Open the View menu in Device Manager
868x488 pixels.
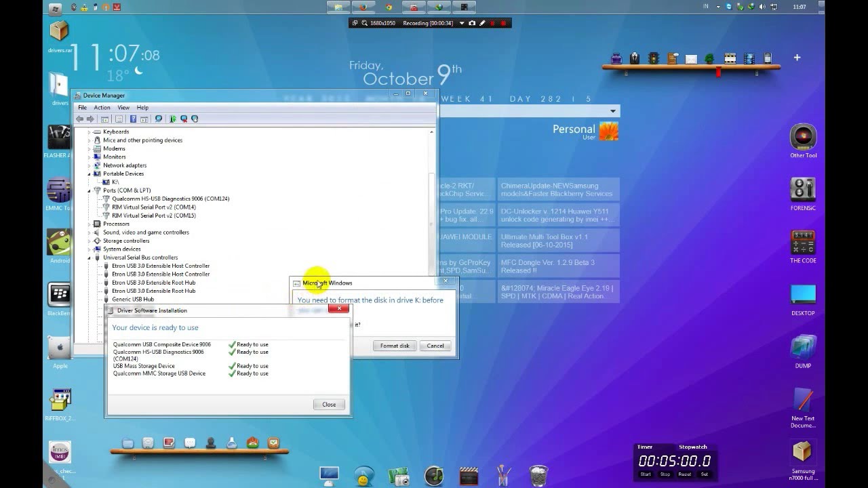coord(123,107)
